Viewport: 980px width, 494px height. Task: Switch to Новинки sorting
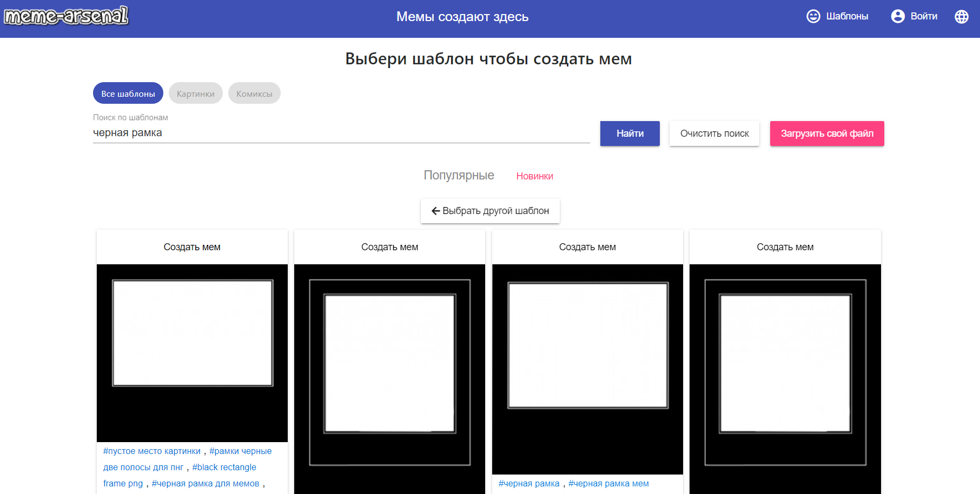(534, 176)
